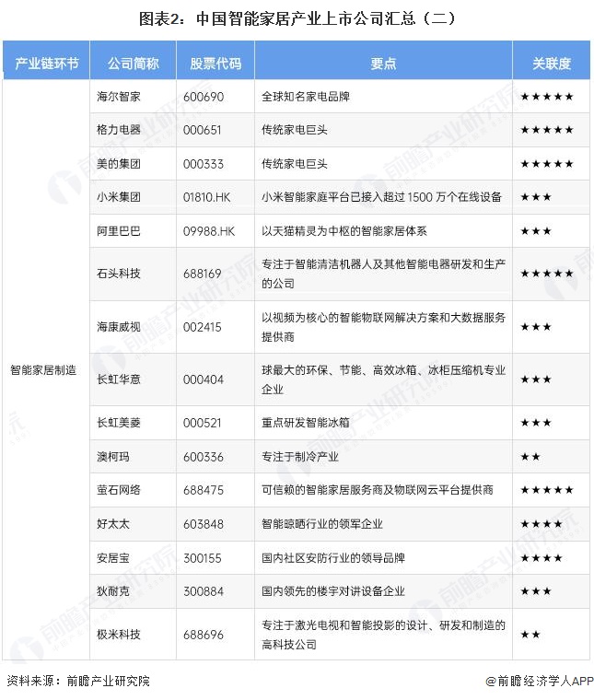Click stock code 603848

point(203,524)
